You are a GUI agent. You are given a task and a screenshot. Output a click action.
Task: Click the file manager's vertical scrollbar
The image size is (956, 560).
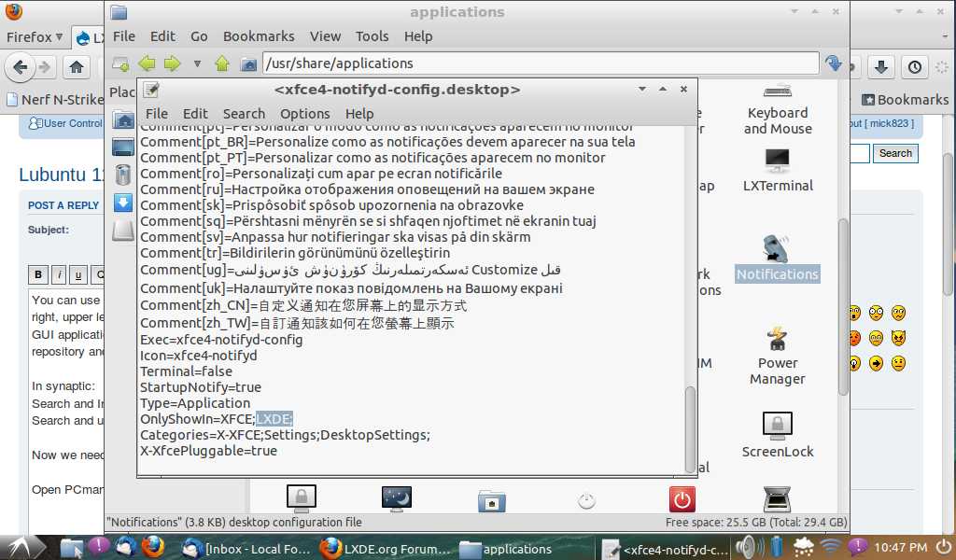844,307
